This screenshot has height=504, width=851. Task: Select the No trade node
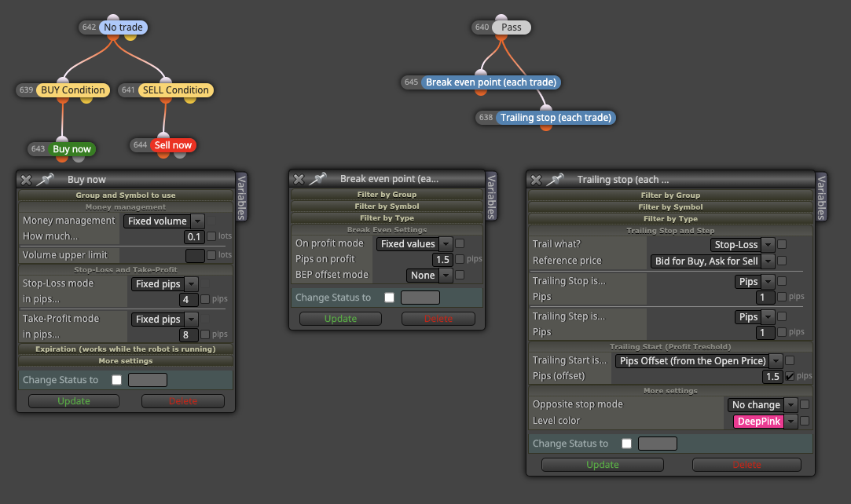(123, 27)
